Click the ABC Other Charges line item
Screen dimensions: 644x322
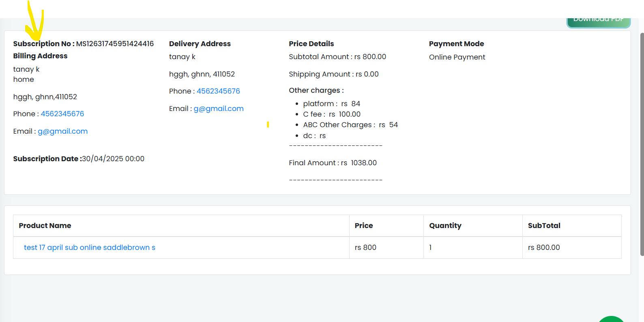[x=350, y=125]
